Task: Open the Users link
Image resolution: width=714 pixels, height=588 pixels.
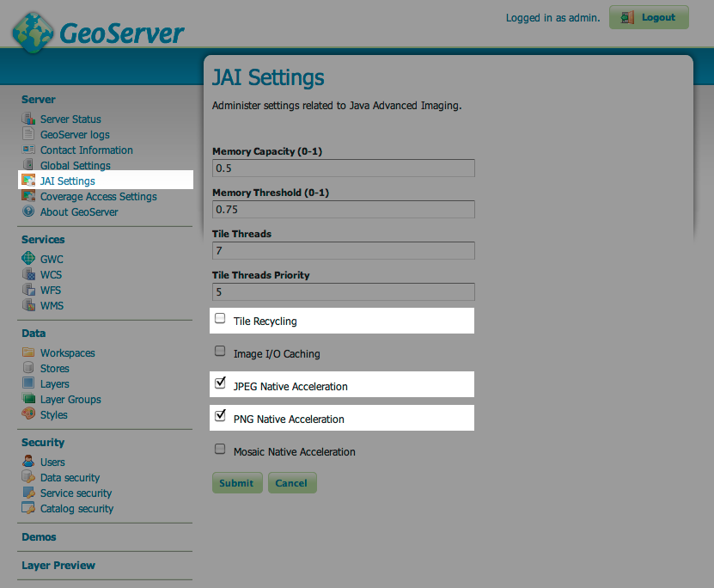Action: (52, 462)
